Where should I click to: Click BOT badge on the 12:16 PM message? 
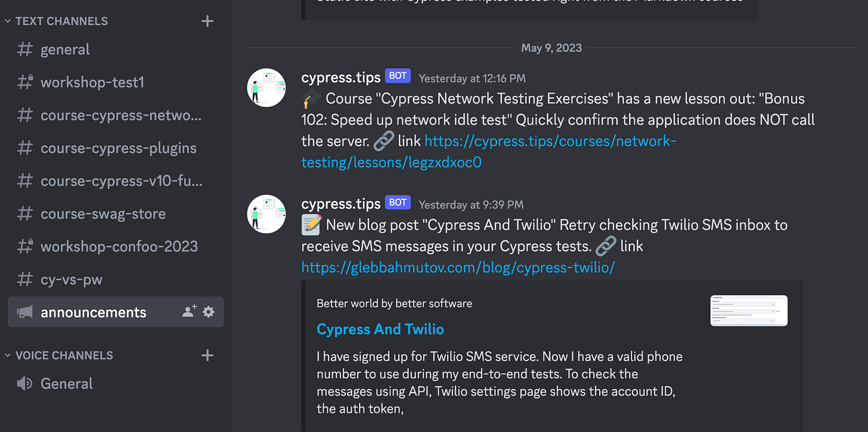pos(398,76)
